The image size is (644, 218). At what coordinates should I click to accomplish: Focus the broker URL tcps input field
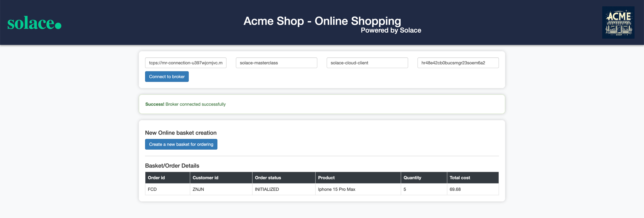(185, 63)
